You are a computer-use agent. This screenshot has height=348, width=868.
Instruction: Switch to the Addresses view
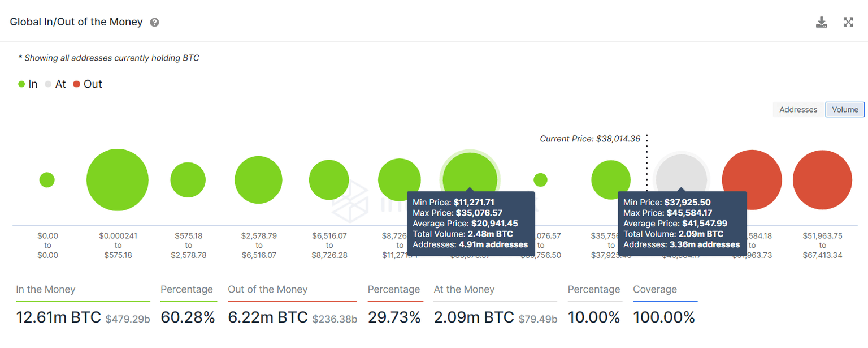click(798, 110)
